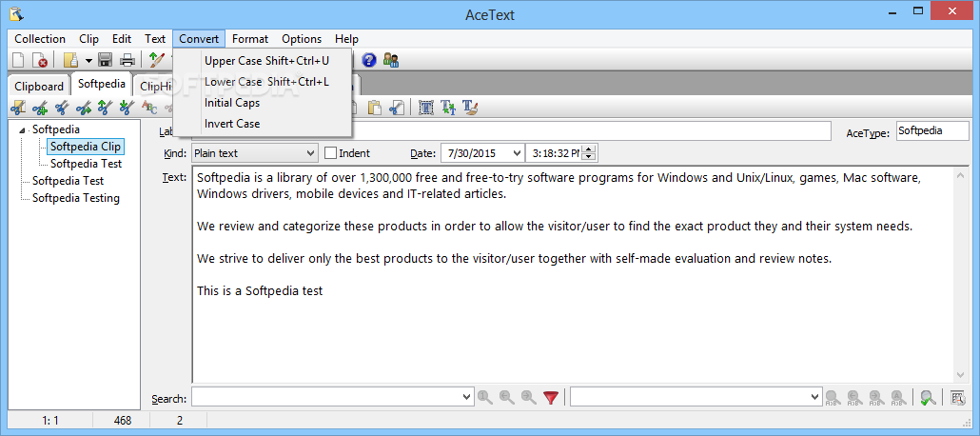Open the replace field dropdown arrow
Screen dimensions: 980x436
pyautogui.click(x=815, y=397)
